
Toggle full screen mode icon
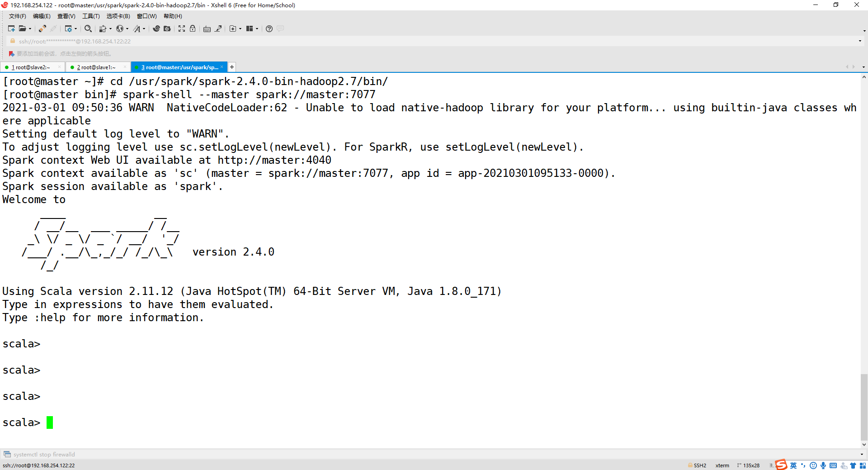click(182, 28)
